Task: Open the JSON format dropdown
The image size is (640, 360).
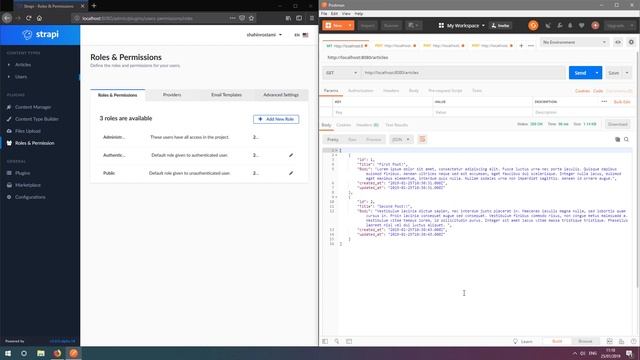Action: (x=401, y=140)
